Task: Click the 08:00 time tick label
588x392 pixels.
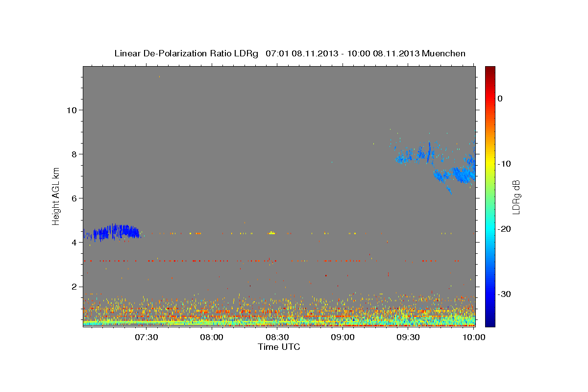Action: click(213, 338)
